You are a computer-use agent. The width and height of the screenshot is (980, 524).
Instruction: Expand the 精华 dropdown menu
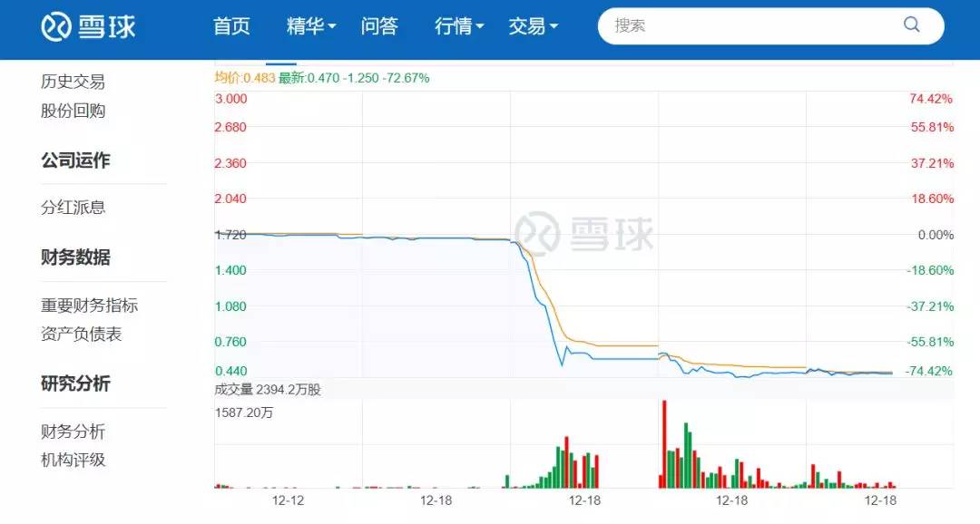(311, 25)
